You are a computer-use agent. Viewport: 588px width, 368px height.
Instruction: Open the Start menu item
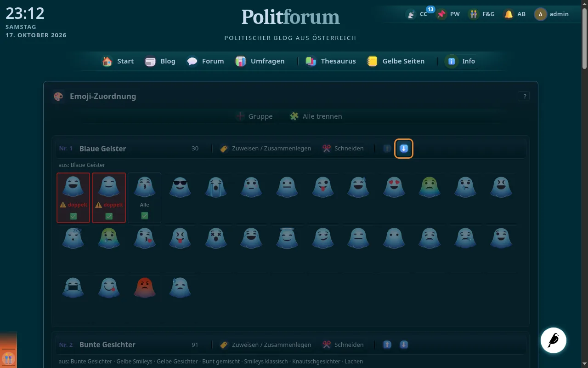coord(118,61)
